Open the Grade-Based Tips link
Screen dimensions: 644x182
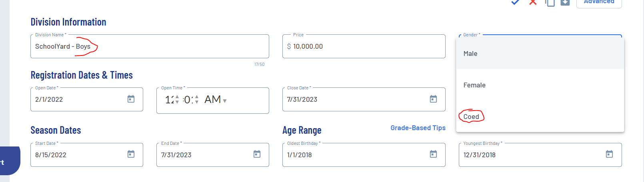pyautogui.click(x=418, y=128)
